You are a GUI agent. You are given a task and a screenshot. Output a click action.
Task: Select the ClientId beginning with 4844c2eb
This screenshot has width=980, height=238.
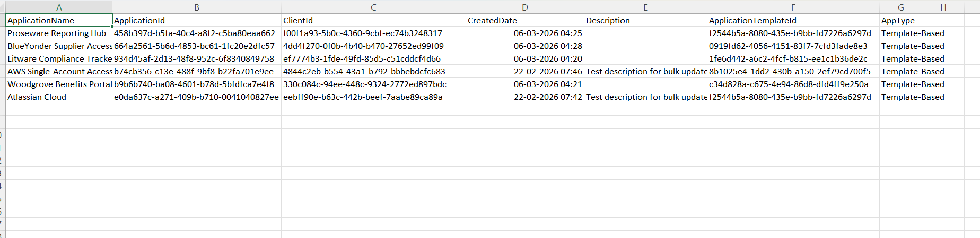pyautogui.click(x=373, y=71)
